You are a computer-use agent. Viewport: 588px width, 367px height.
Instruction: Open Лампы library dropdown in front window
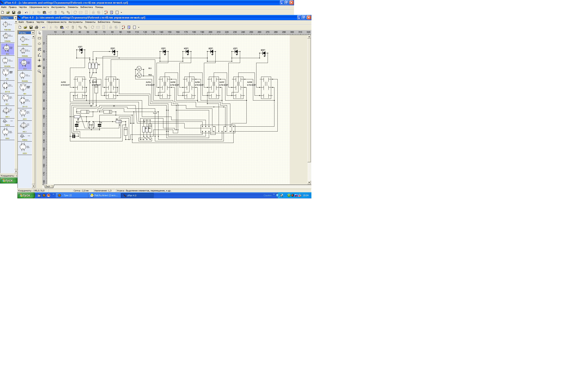coord(33,33)
